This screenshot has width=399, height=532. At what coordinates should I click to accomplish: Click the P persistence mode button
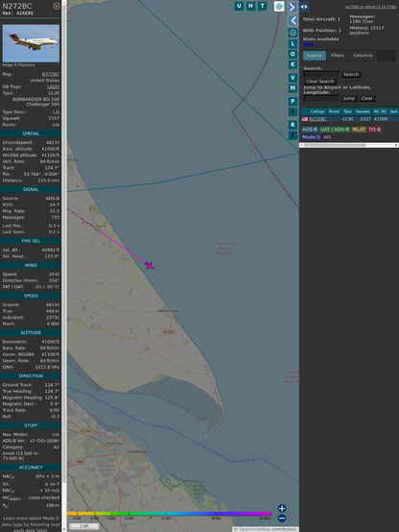point(293,101)
